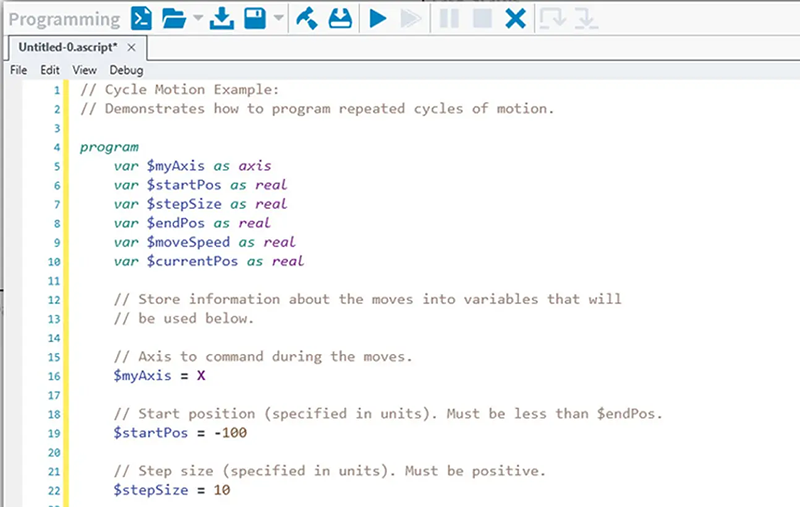This screenshot has height=507, width=800.
Task: Click the grayed-out step over icon
Action: pos(551,17)
